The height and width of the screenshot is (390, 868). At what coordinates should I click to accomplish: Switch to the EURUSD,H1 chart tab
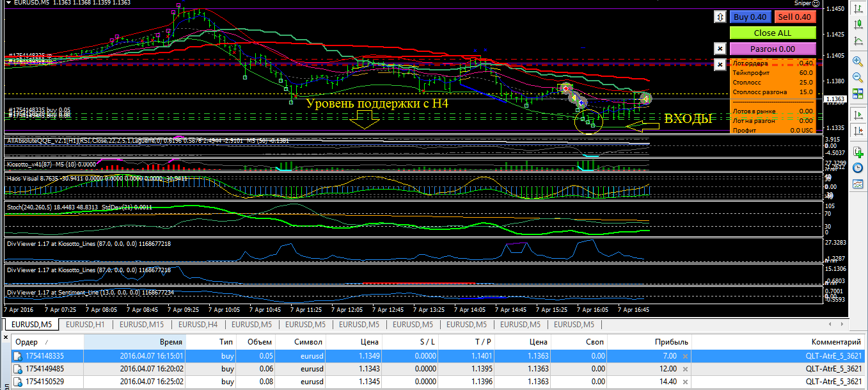pos(85,324)
